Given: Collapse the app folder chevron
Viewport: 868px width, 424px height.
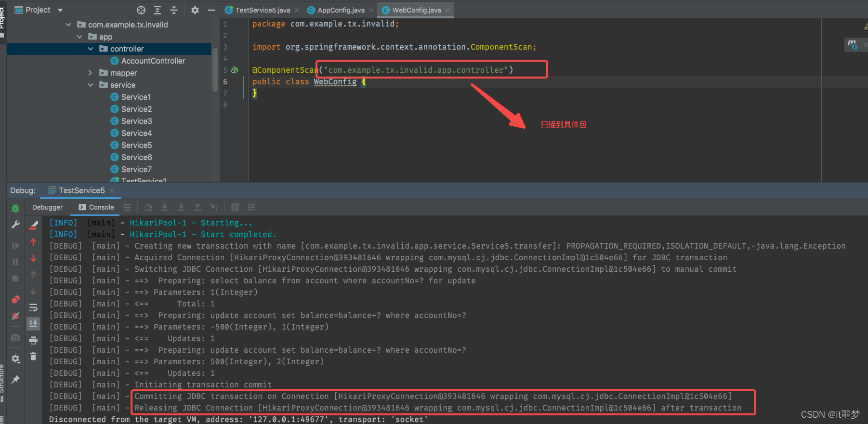Looking at the screenshot, I should (x=79, y=37).
